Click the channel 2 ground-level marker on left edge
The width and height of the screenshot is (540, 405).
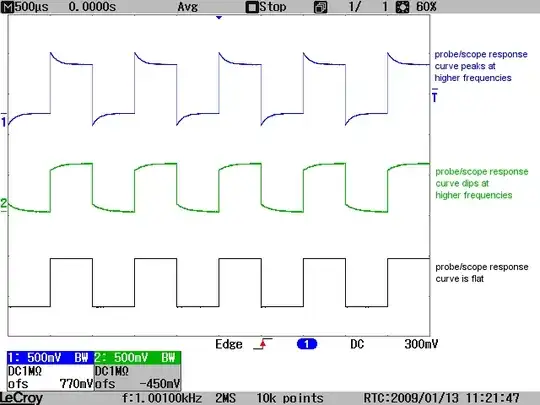(x=3, y=204)
